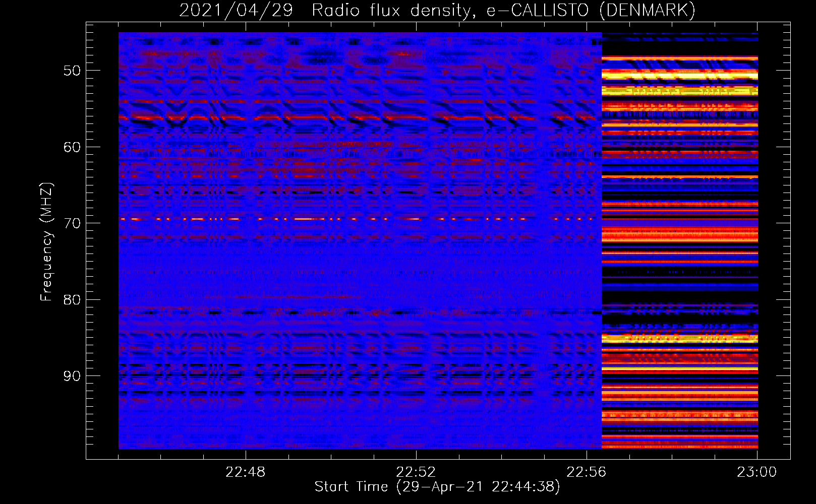Click the 22:56 time tick label
Viewport: 816px width, 504px height.
(x=587, y=472)
